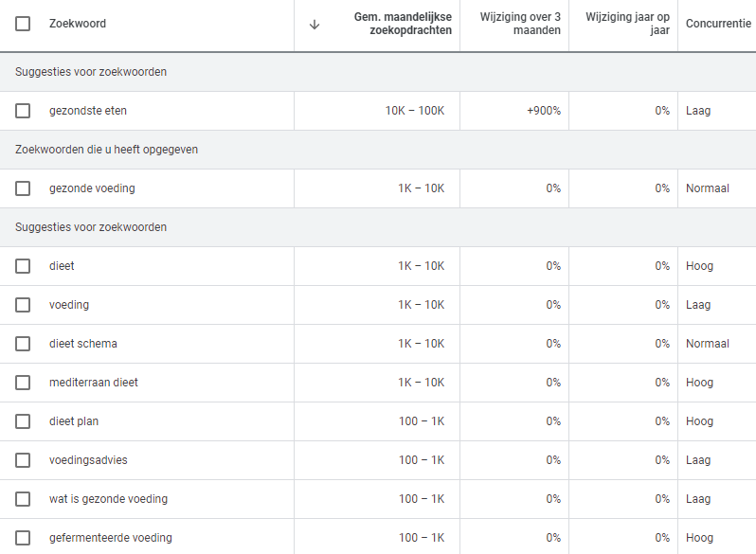Viewport: 756px width, 554px height.
Task: Open the 'mediterraan dieet' keyword text
Action: tap(93, 383)
